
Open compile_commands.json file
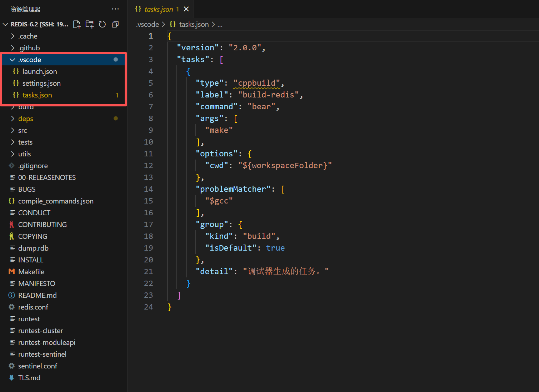pos(64,201)
